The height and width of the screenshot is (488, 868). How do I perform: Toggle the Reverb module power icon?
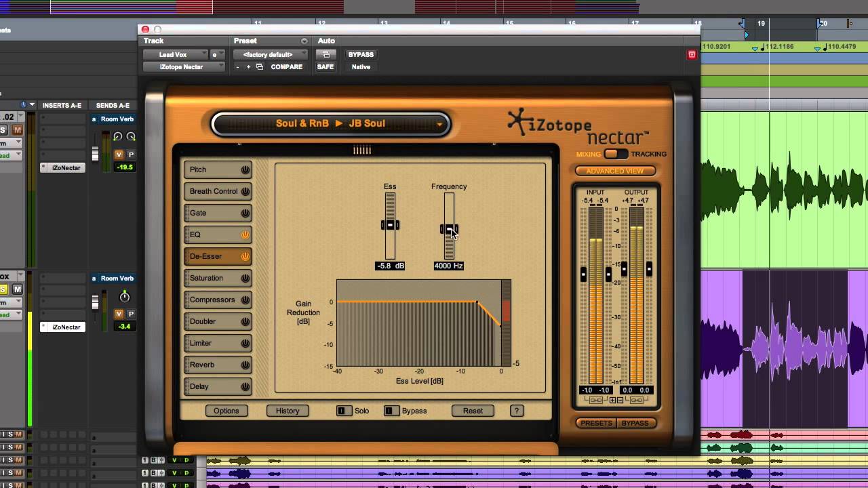(245, 365)
